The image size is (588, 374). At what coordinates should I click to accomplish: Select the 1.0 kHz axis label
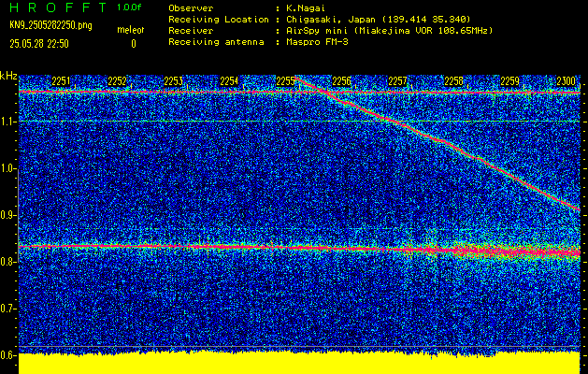pos(8,169)
